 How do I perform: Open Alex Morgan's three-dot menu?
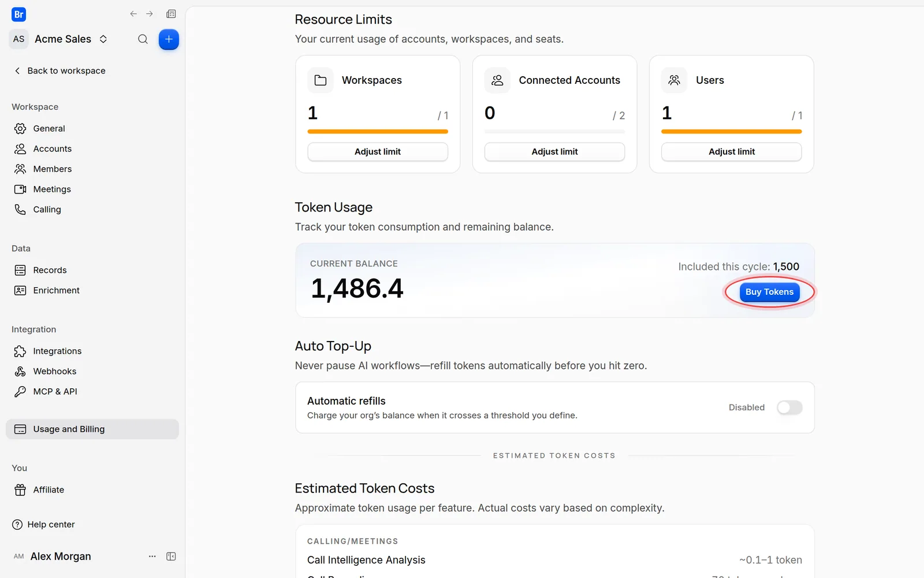click(152, 556)
